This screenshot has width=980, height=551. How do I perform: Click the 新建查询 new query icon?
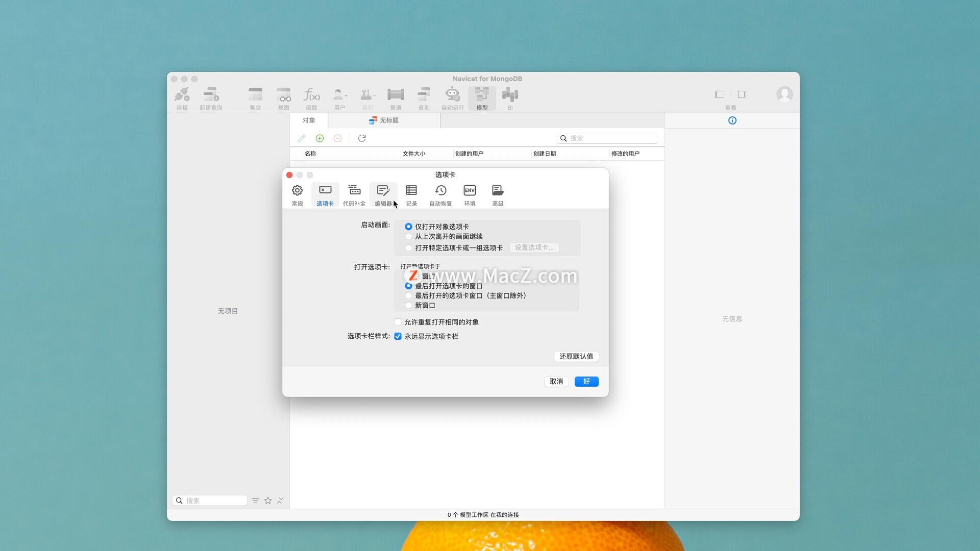211,98
